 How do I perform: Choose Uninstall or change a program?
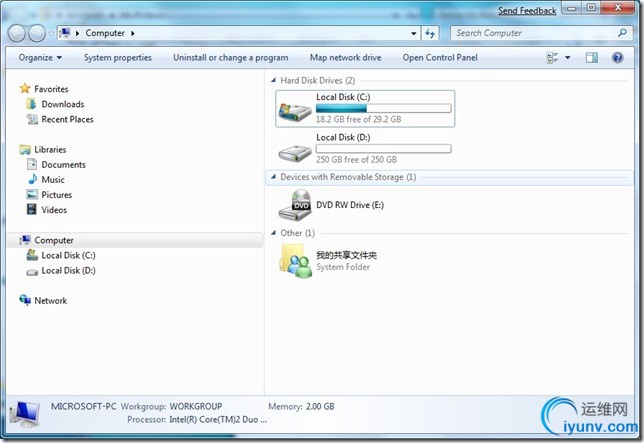point(230,57)
